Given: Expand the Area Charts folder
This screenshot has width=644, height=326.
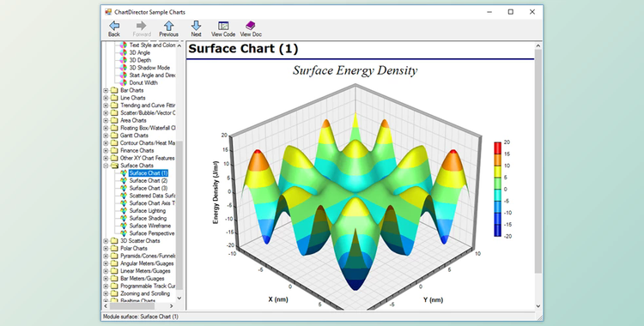Looking at the screenshot, I should click(x=106, y=120).
